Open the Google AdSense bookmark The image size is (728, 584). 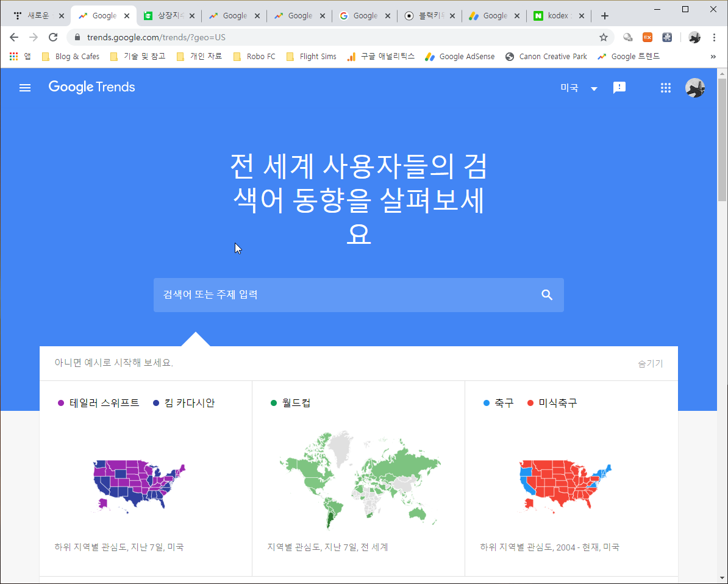460,57
